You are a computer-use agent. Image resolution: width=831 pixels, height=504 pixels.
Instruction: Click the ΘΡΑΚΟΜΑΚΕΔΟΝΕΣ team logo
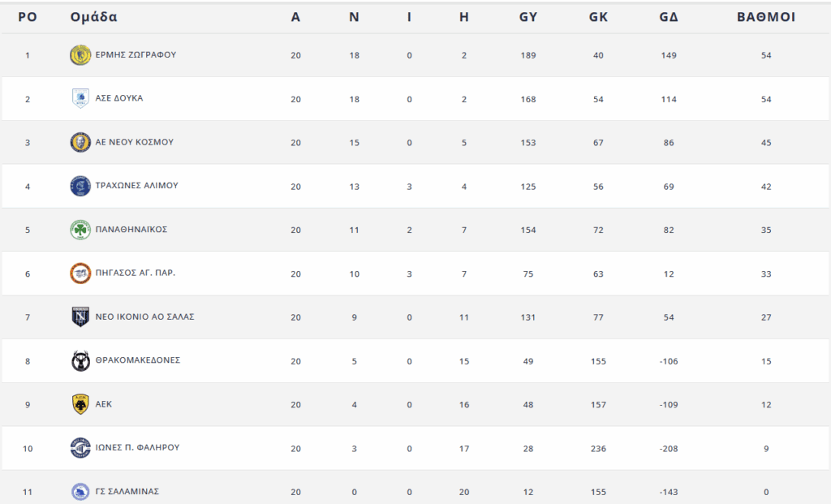(80, 360)
